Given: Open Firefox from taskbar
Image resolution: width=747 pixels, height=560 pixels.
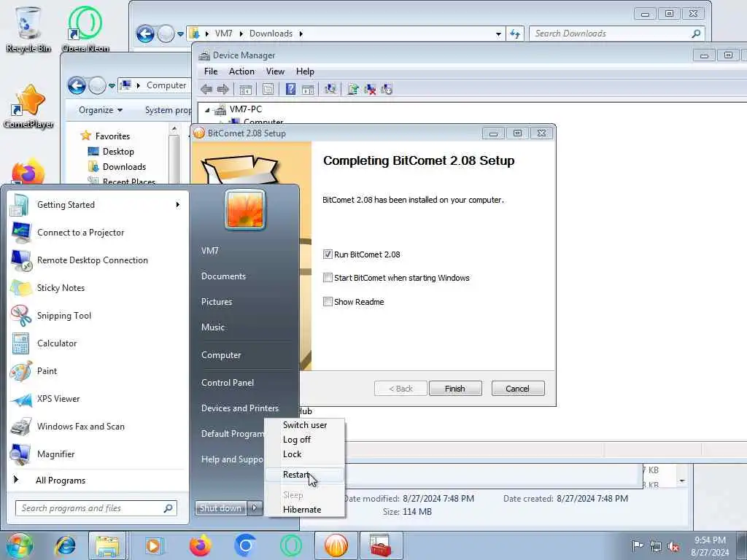Looking at the screenshot, I should point(201,545).
